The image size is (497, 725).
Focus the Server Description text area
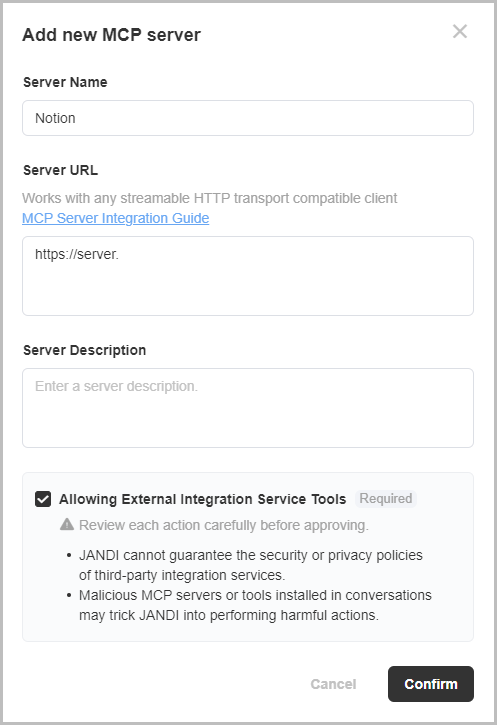point(248,408)
